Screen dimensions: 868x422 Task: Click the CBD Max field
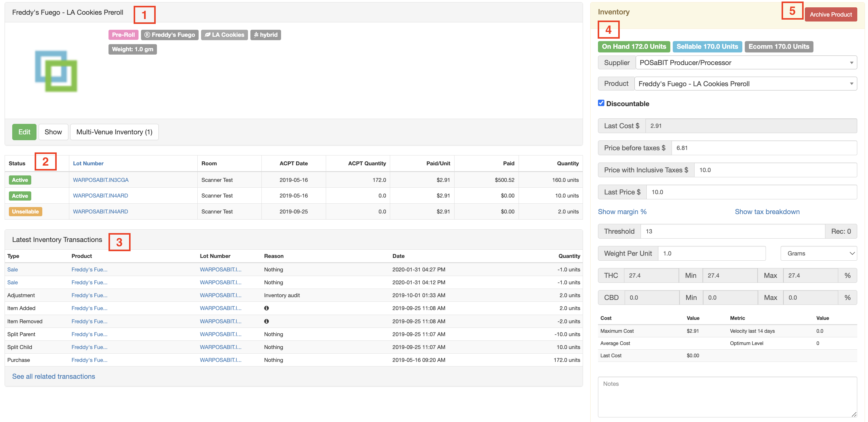tap(811, 297)
